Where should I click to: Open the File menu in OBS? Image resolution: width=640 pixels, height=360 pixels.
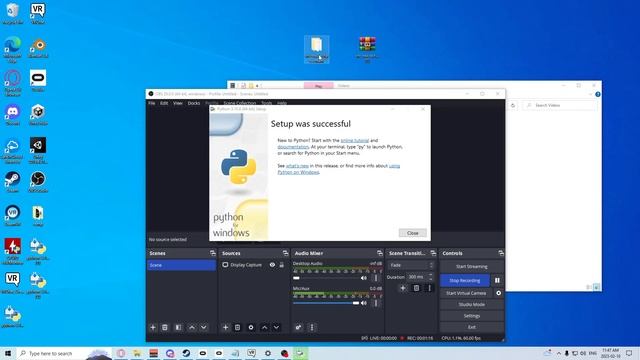tap(151, 103)
